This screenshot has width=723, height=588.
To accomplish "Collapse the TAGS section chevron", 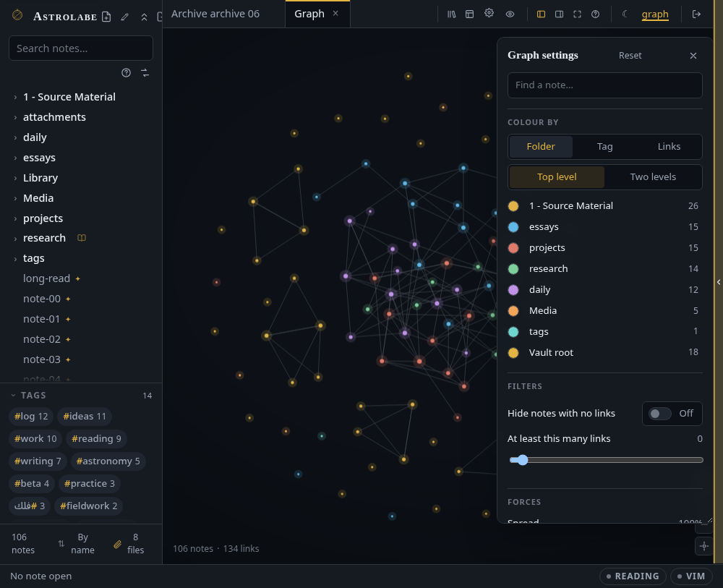I will tap(13, 396).
